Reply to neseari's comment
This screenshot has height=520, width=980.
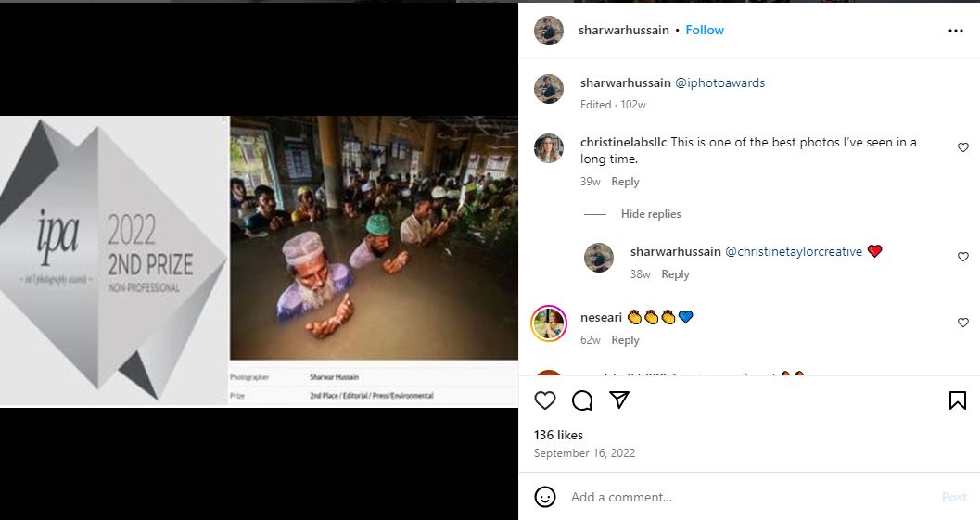coord(626,340)
